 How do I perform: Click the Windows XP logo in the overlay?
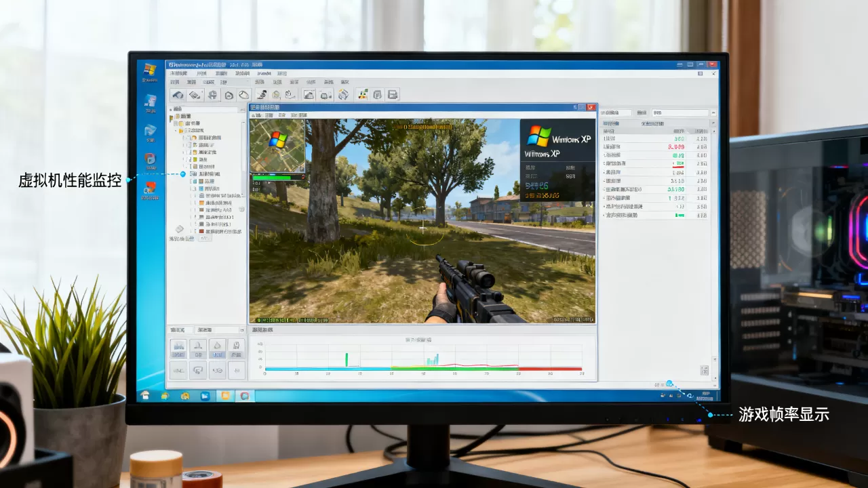tap(539, 135)
